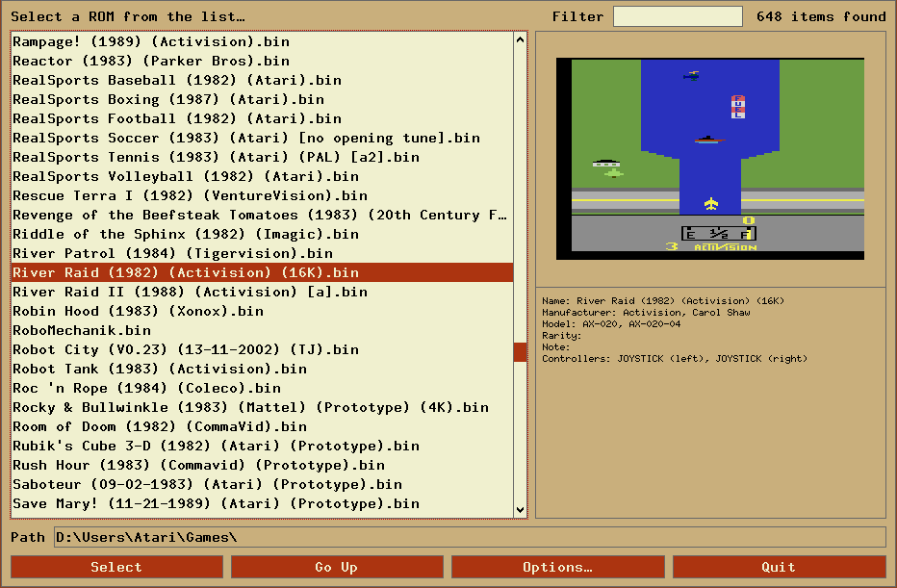Select Saboteur (09-02-1983) (Atari) (Prototype).bin

(262, 484)
